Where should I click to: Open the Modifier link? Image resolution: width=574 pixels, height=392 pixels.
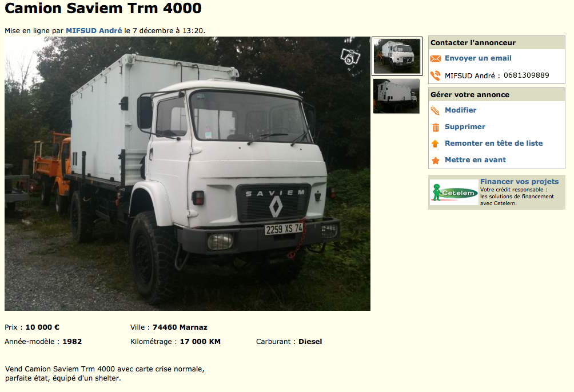point(460,110)
